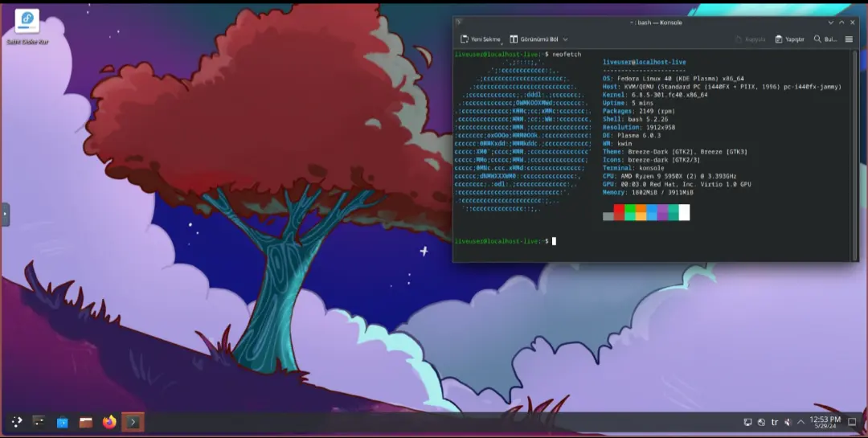Click the 'Resolution: 1912x958' line

coord(639,127)
